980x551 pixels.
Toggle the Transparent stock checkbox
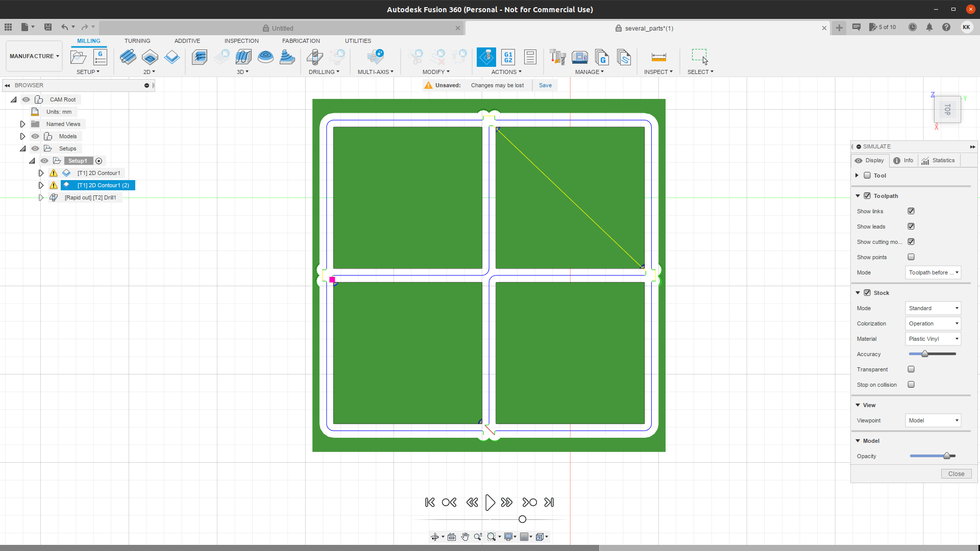coord(911,369)
